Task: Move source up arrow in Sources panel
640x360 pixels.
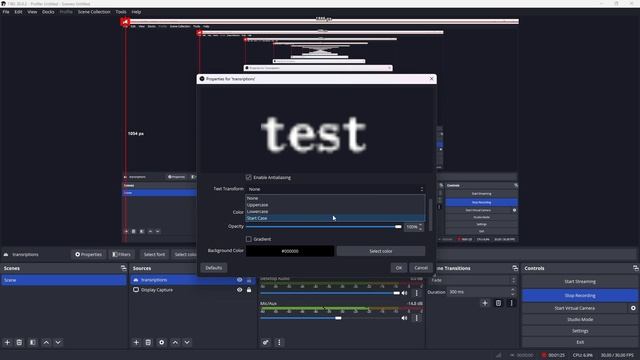Action: (x=175, y=342)
